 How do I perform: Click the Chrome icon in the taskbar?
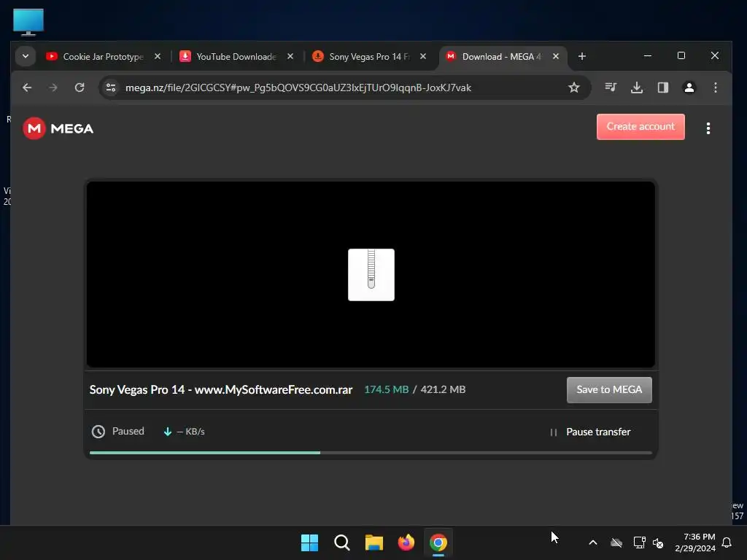pos(438,542)
